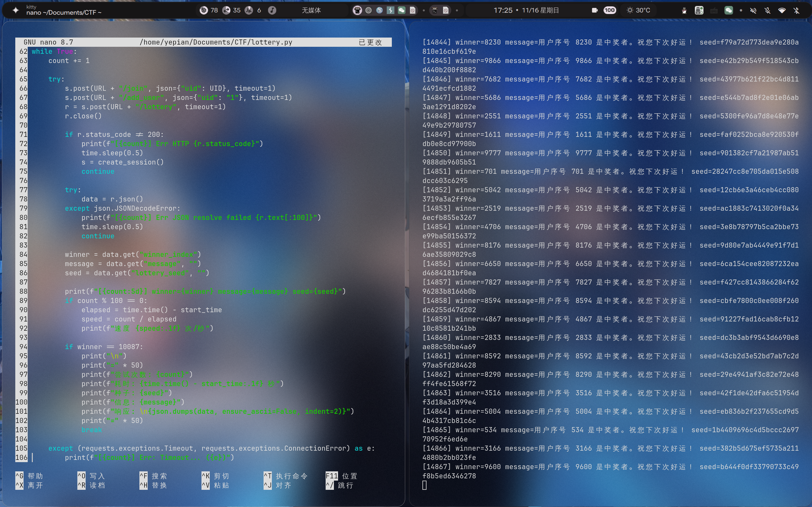Click the 无媒体 media player label

pos(311,11)
